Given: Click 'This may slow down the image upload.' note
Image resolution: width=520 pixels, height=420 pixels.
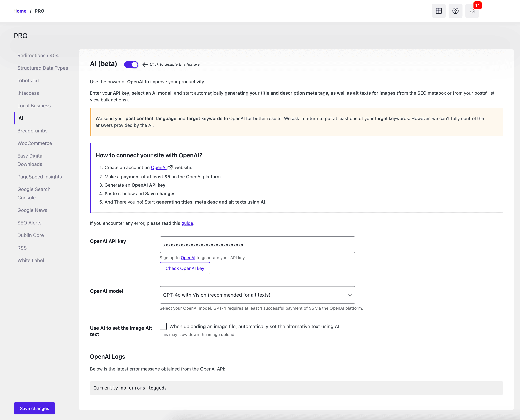Looking at the screenshot, I should (197, 335).
